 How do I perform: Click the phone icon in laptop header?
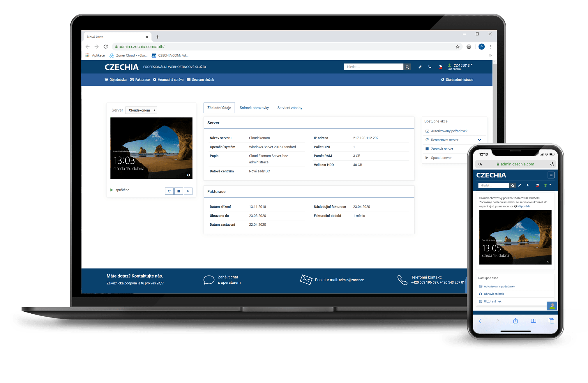pos(430,67)
